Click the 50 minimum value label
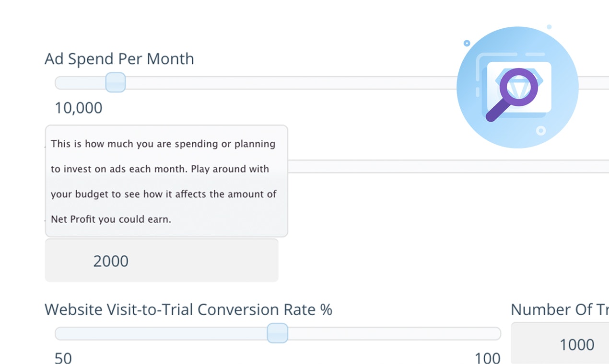The height and width of the screenshot is (364, 609). click(62, 357)
